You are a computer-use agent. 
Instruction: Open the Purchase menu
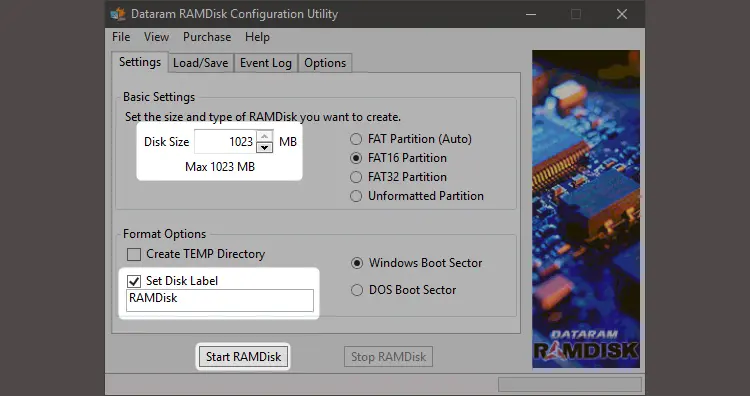tap(207, 37)
